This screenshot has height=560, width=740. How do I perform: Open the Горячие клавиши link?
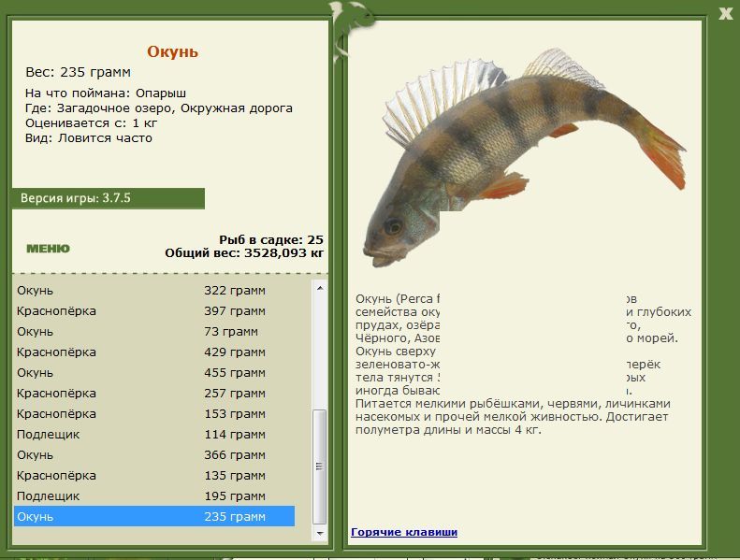click(404, 532)
